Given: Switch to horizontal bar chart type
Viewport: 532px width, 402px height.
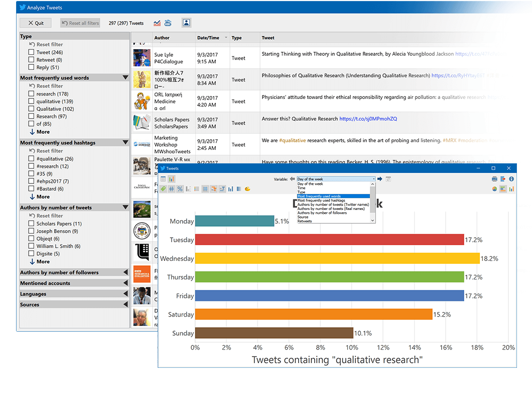Looking at the screenshot, I should (x=503, y=189).
